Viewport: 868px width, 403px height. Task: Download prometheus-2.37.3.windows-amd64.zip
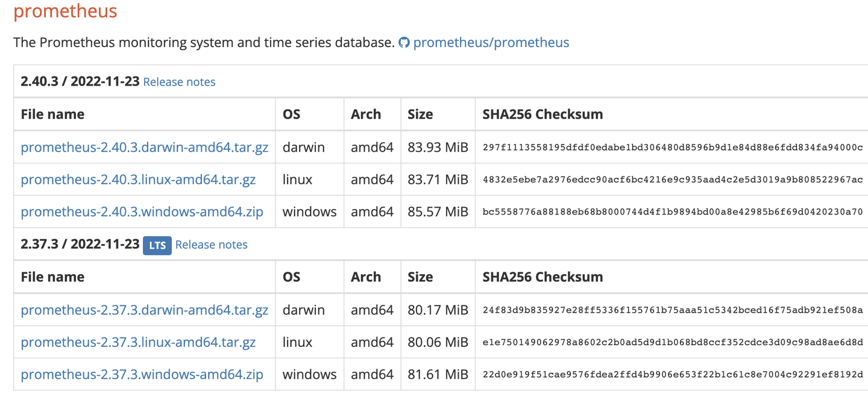pos(142,375)
